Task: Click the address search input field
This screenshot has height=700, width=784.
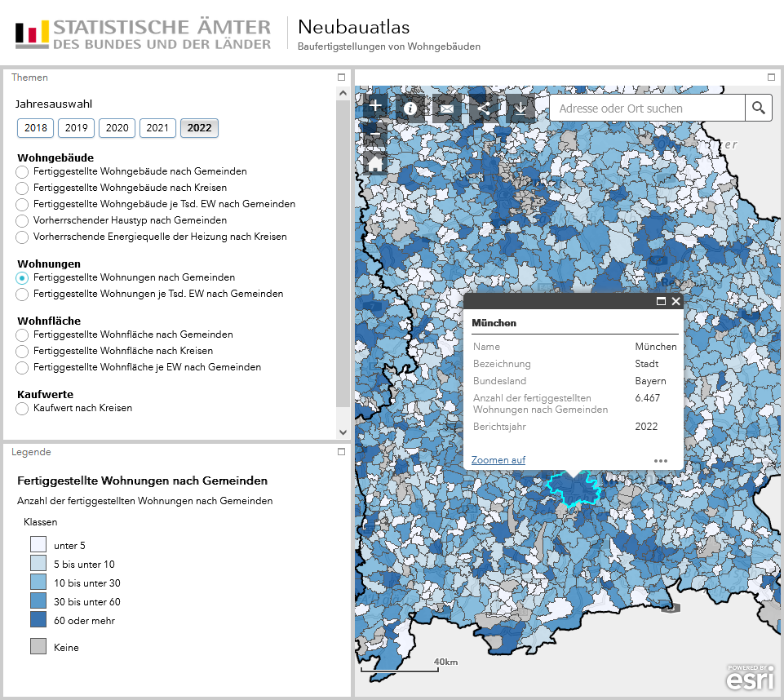Action: (x=646, y=109)
